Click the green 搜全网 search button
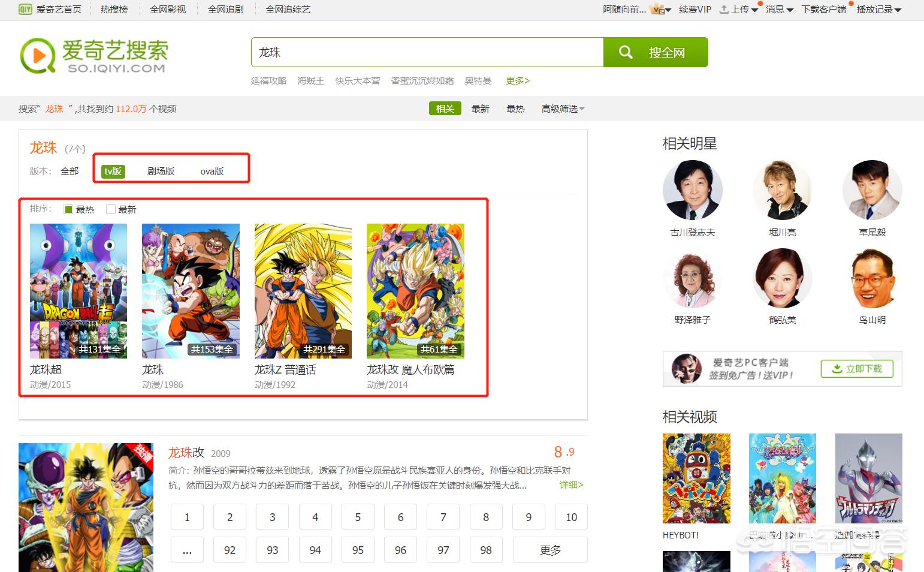924x572 pixels. [656, 52]
